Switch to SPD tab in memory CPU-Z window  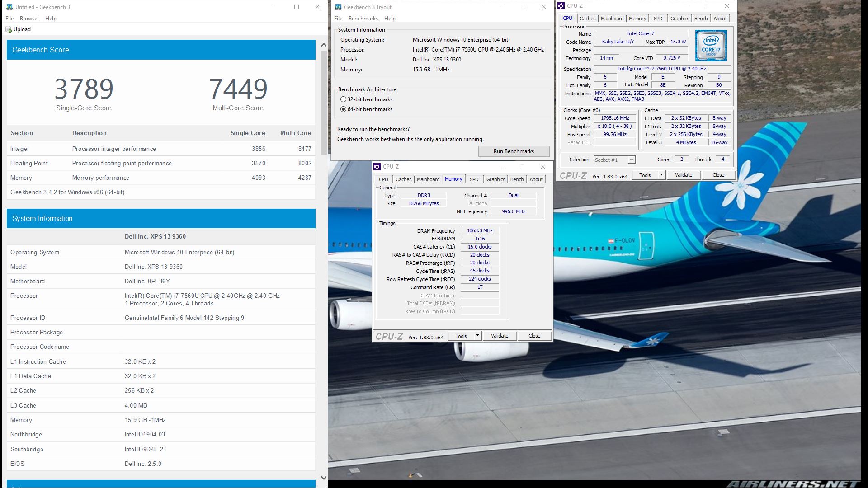point(474,179)
